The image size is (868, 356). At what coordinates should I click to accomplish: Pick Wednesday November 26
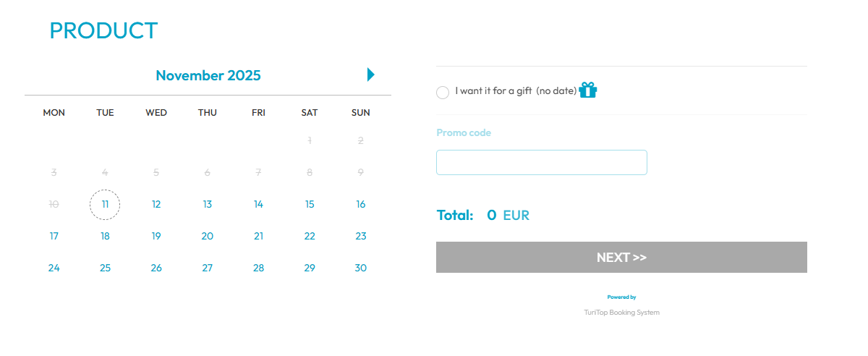(x=156, y=268)
